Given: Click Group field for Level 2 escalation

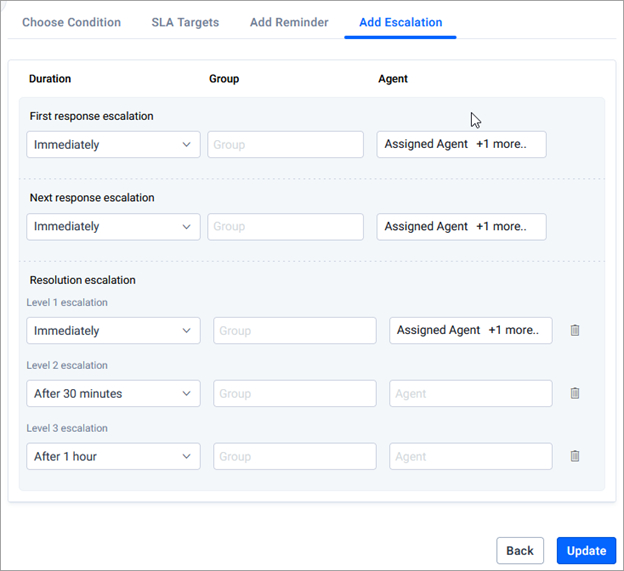Looking at the screenshot, I should point(295,393).
